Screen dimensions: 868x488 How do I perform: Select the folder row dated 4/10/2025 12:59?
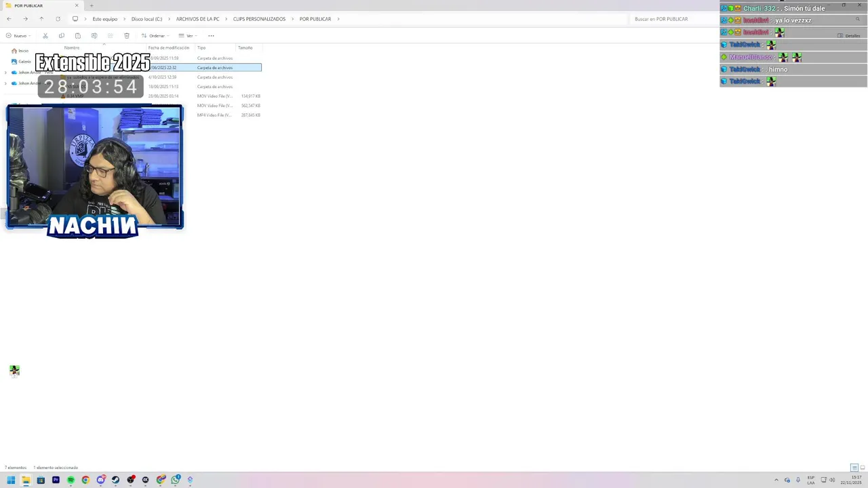click(x=161, y=77)
